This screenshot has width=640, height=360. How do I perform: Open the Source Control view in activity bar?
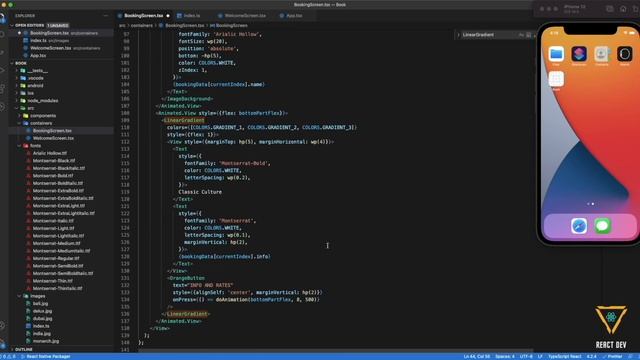coord(2,53)
